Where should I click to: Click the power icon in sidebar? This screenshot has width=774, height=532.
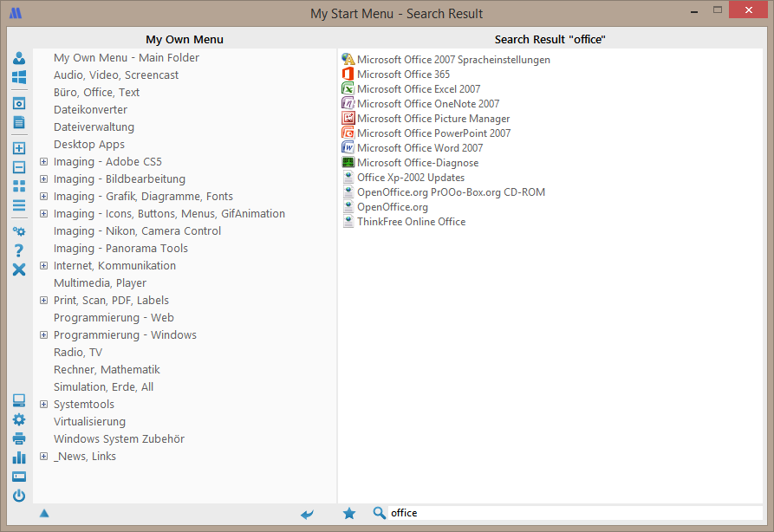tap(19, 496)
